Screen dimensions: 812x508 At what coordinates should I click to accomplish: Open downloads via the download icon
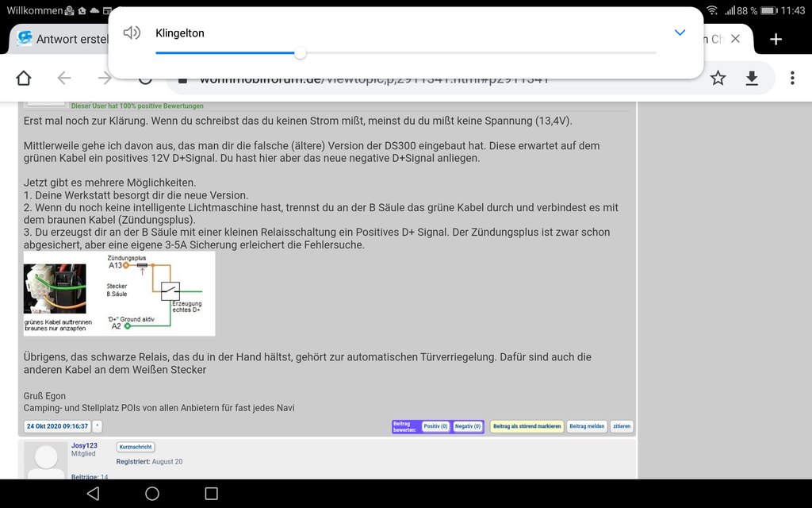pyautogui.click(x=752, y=79)
